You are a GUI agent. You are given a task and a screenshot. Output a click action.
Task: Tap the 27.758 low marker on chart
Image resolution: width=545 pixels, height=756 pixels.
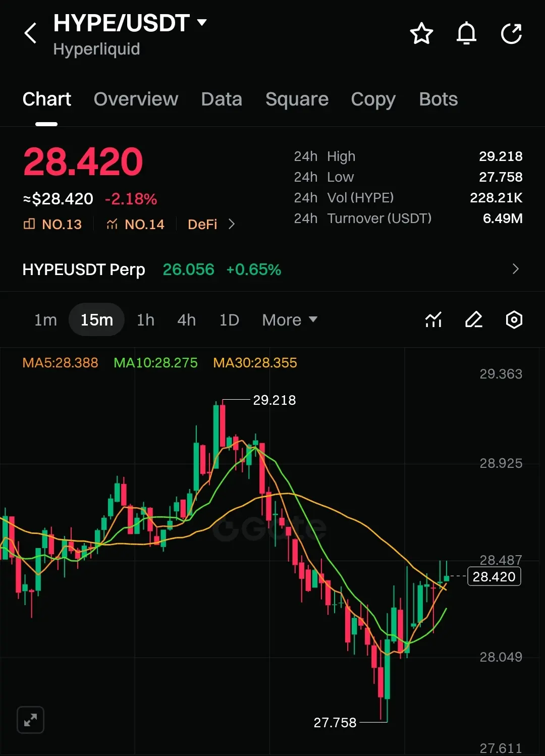pos(335,723)
